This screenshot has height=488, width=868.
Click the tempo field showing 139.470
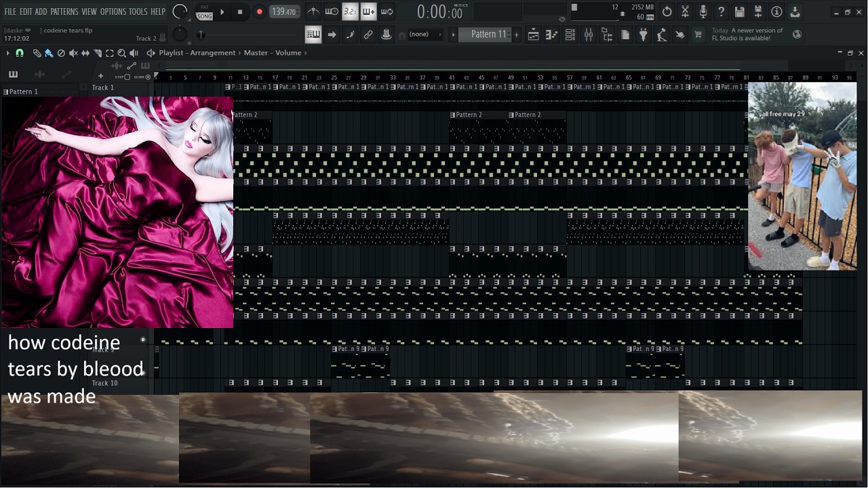click(283, 12)
